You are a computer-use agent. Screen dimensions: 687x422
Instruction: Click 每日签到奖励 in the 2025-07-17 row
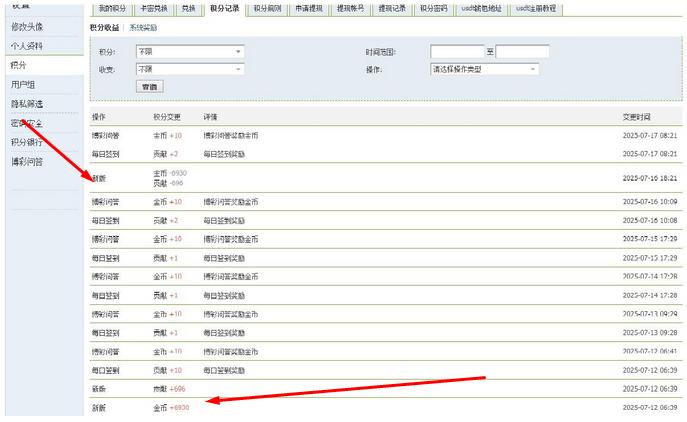click(x=224, y=154)
